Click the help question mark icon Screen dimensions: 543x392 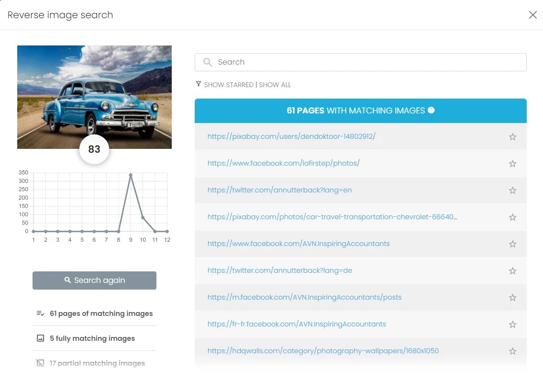pyautogui.click(x=431, y=111)
